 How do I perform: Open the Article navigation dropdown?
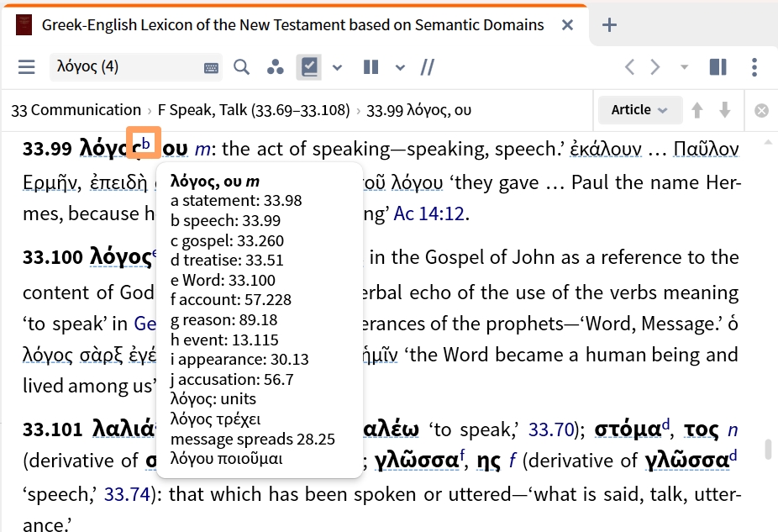pos(639,109)
